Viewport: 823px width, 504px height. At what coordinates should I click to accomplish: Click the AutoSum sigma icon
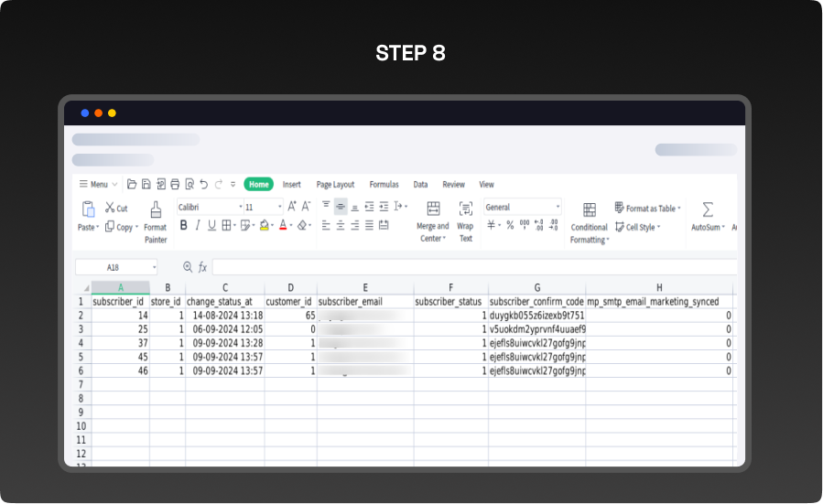click(708, 209)
